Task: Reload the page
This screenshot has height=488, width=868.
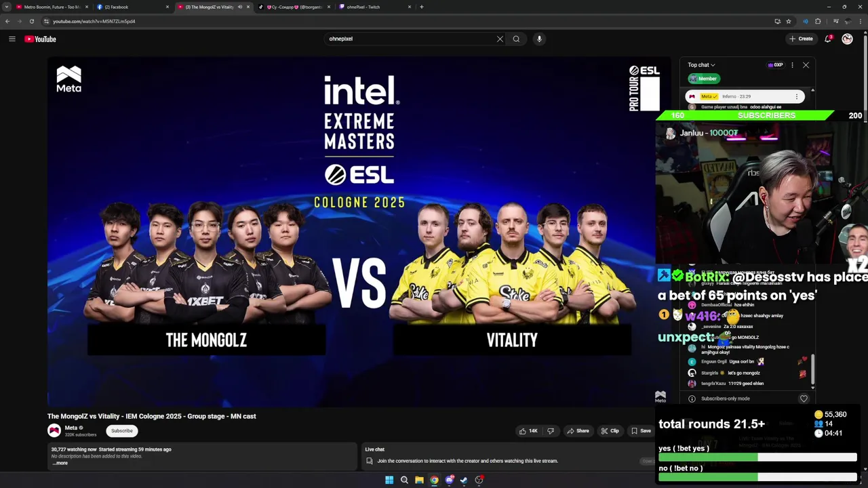Action: (31, 21)
